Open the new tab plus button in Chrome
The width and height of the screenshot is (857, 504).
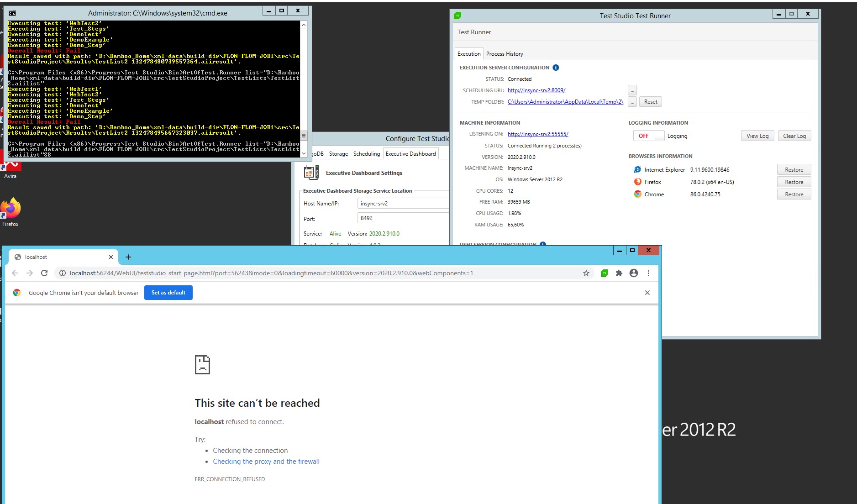point(128,257)
